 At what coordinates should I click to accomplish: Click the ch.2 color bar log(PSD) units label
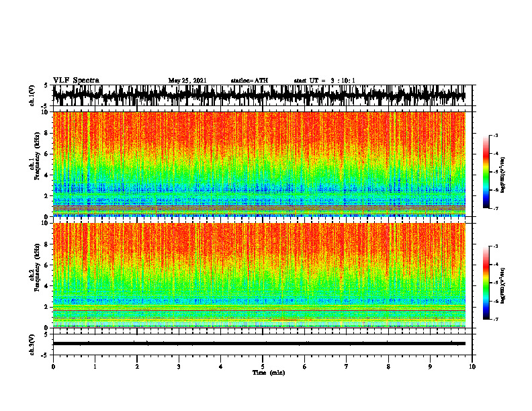point(503,285)
